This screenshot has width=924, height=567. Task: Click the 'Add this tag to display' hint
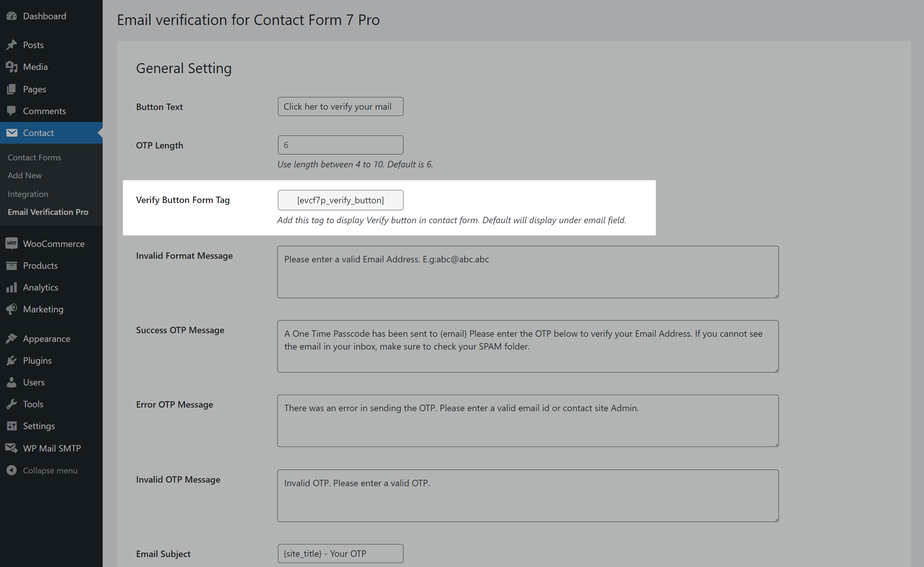coord(452,220)
